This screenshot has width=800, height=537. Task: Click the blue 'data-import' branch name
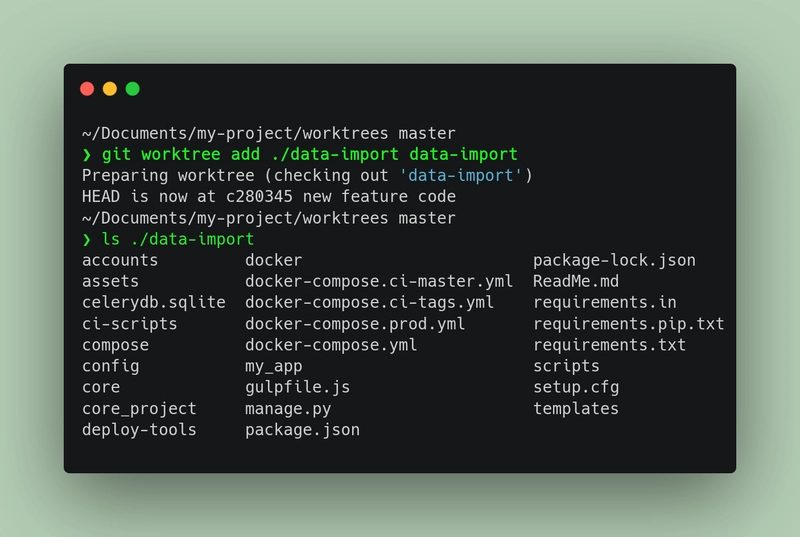pos(461,175)
